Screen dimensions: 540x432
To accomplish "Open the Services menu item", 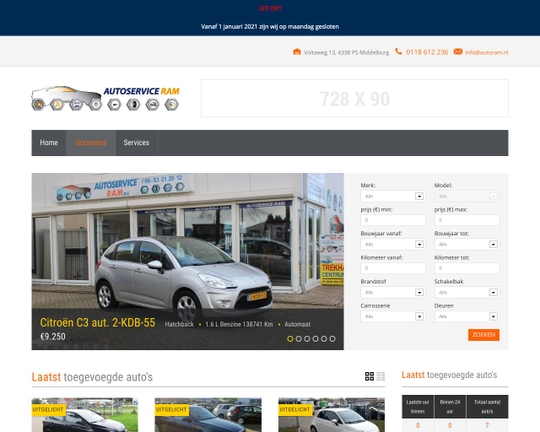I will tap(136, 143).
